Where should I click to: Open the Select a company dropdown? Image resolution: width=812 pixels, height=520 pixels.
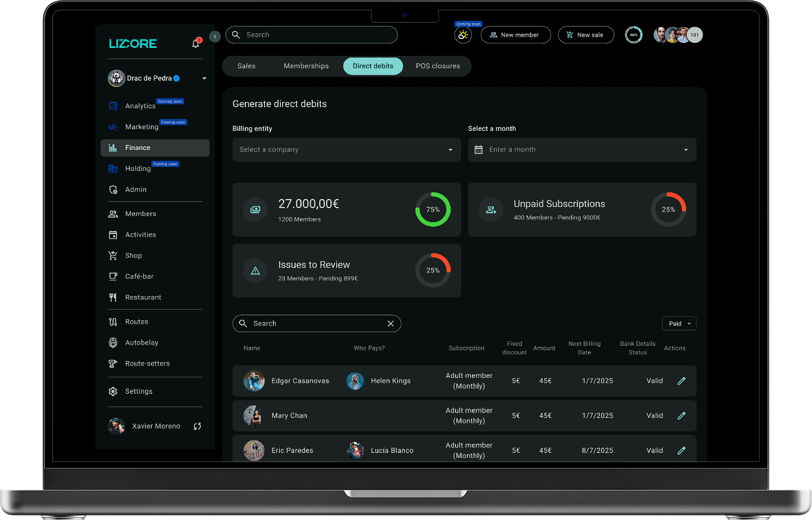346,149
